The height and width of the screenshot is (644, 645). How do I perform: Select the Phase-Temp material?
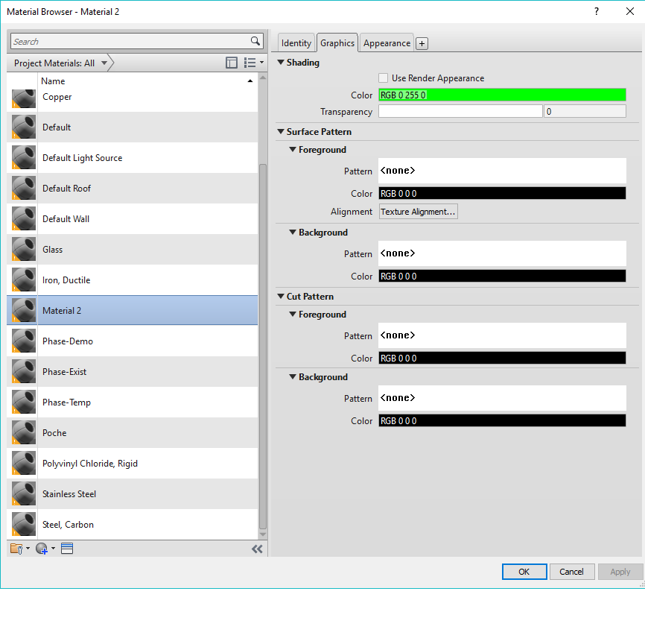tap(133, 402)
